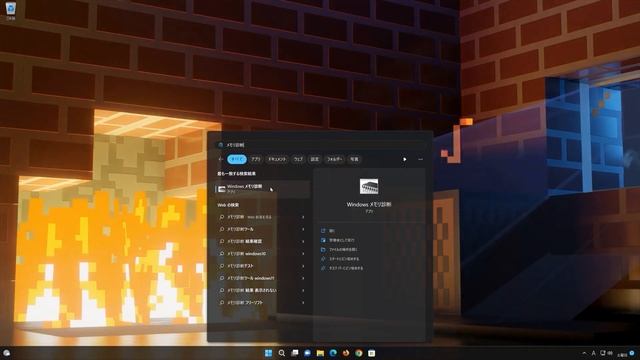Image resolution: width=640 pixels, height=360 pixels.
Task: Open the Windows Start menu
Action: tap(268, 353)
